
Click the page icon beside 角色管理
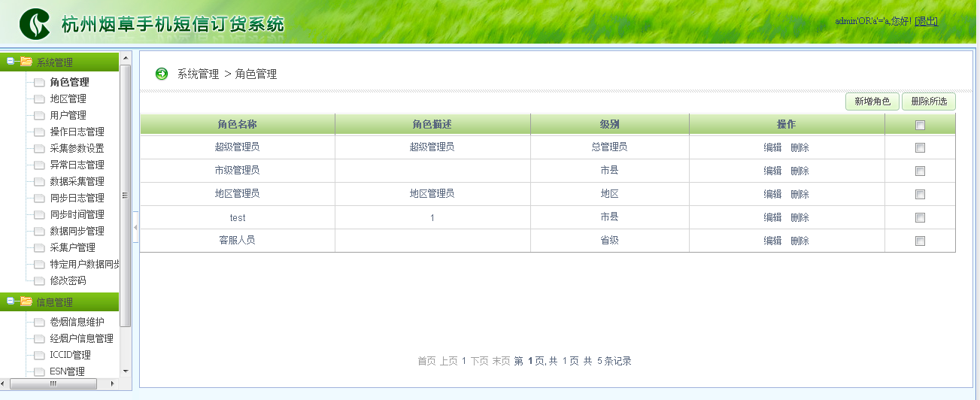click(39, 83)
